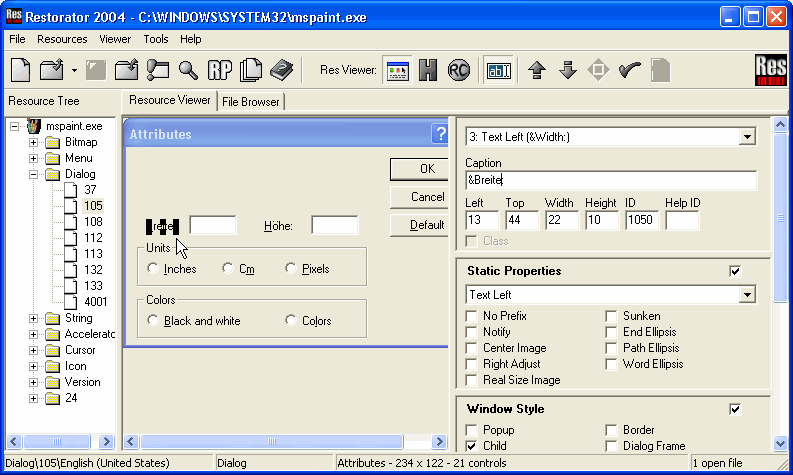
Task: Collapse the mspaint.exe tree root
Action: 15,126
